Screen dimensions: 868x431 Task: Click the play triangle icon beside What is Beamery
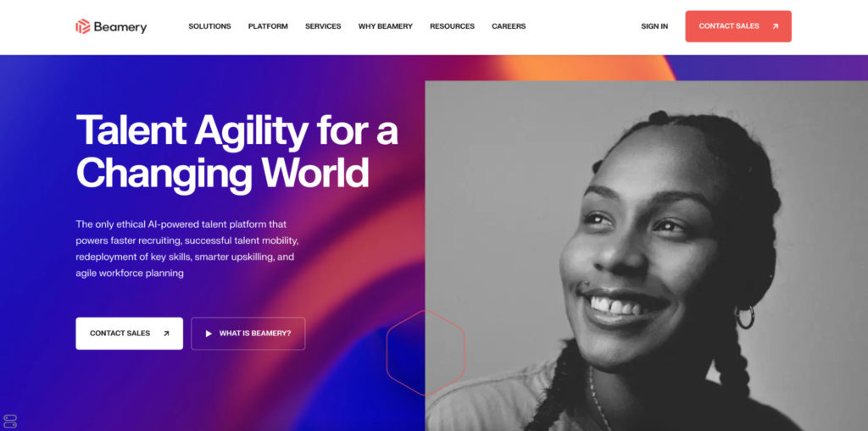tap(209, 334)
